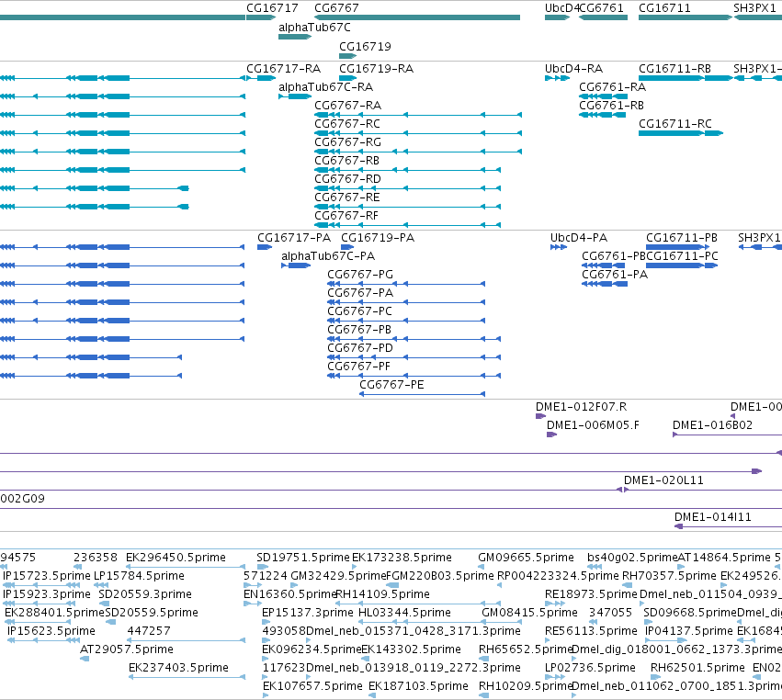Screen dimensions: 782x700
Task: Click protein CG6761-PB
Action: [605, 265]
